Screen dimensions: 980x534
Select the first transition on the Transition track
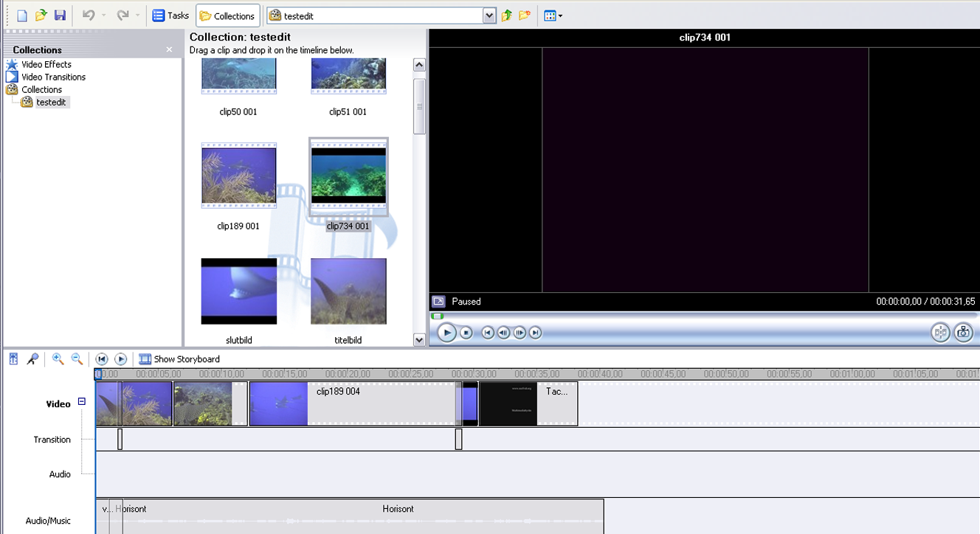(x=120, y=439)
